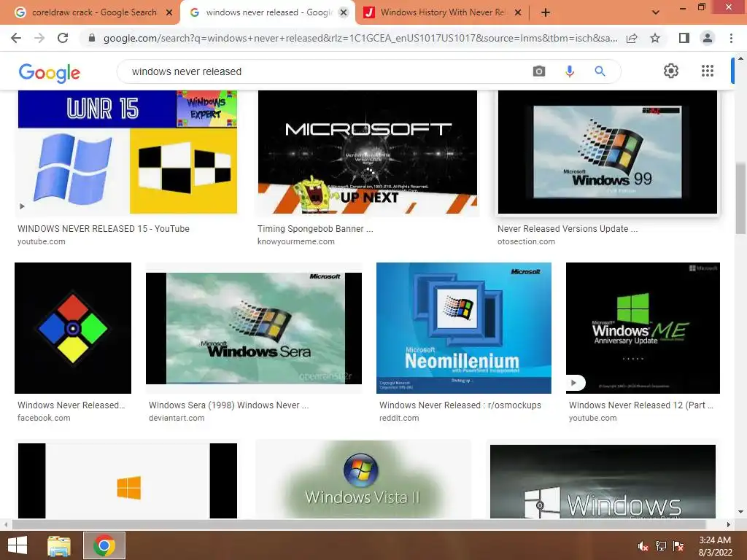Open Timing Spongebob Banner link
Image resolution: width=747 pixels, height=560 pixels.
coord(315,228)
